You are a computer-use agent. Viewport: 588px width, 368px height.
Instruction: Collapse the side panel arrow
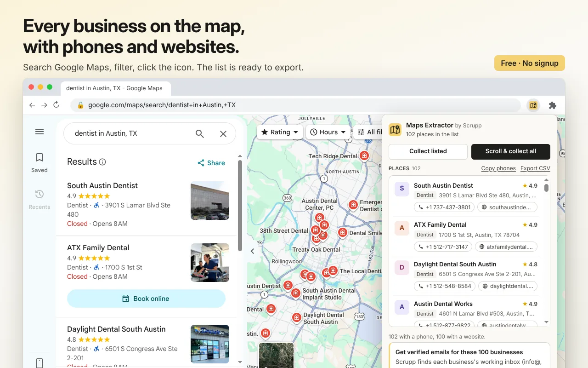pos(252,251)
